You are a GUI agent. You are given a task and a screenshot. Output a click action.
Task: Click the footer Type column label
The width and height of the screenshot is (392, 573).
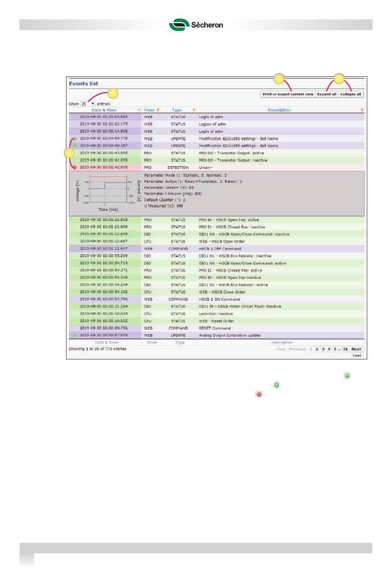click(180, 342)
